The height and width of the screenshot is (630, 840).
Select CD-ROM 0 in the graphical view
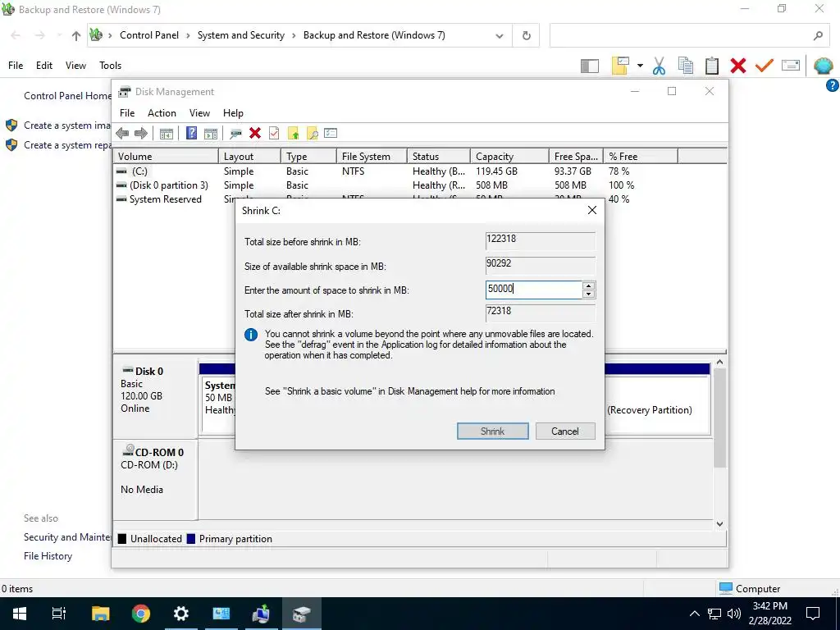click(x=155, y=479)
